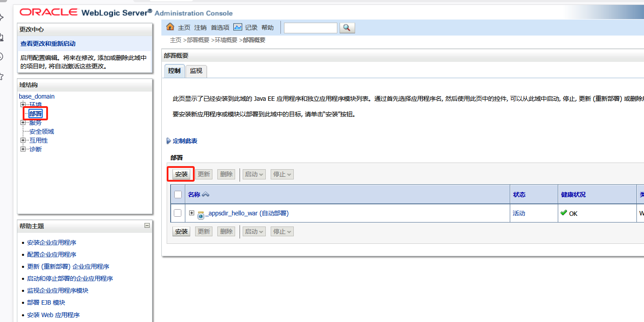
Task: Switch to the 监视 tab
Action: (x=196, y=71)
